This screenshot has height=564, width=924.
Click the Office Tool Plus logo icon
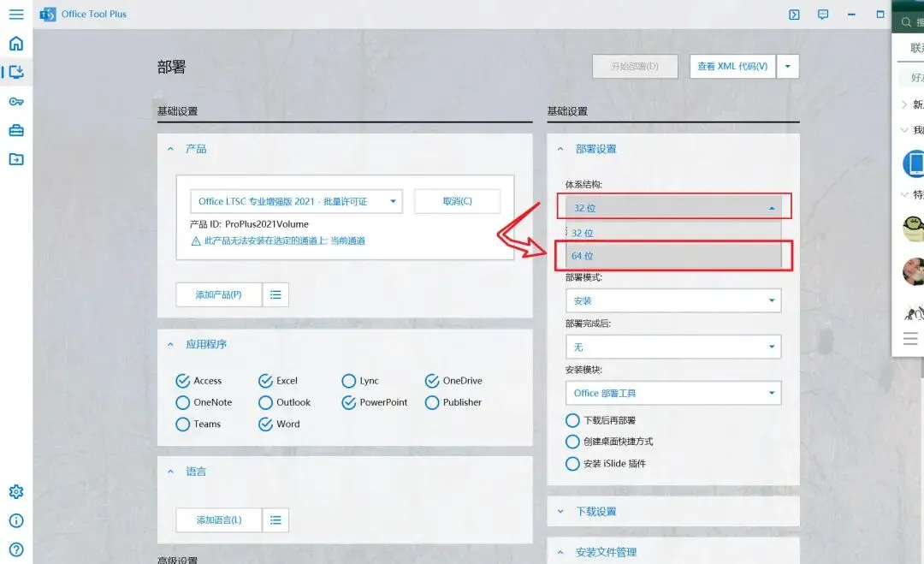tap(48, 15)
